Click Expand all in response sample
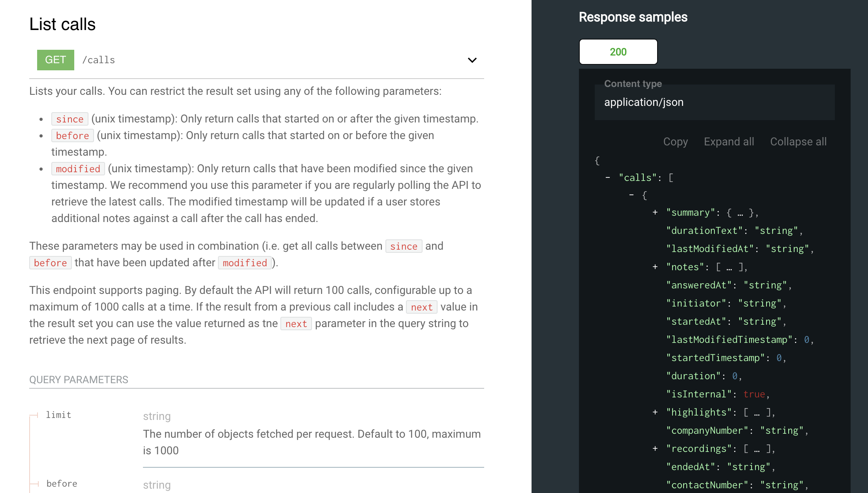Image resolution: width=868 pixels, height=493 pixels. [729, 142]
